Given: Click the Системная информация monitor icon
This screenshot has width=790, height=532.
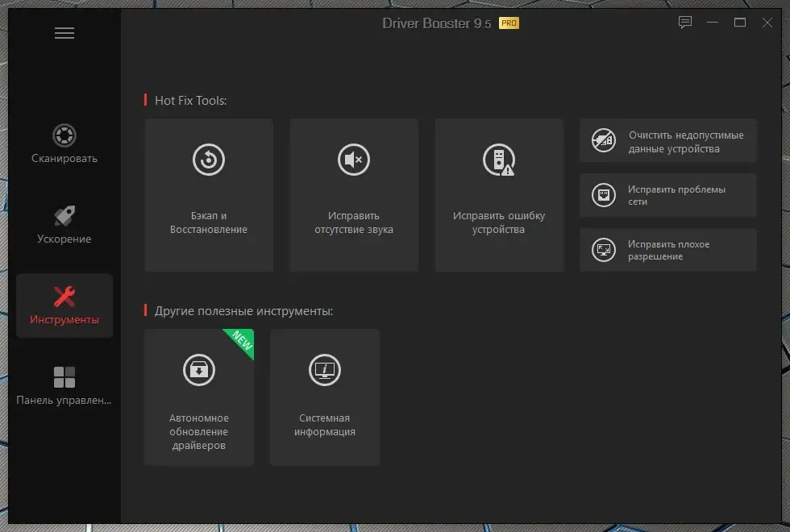Looking at the screenshot, I should tap(325, 370).
